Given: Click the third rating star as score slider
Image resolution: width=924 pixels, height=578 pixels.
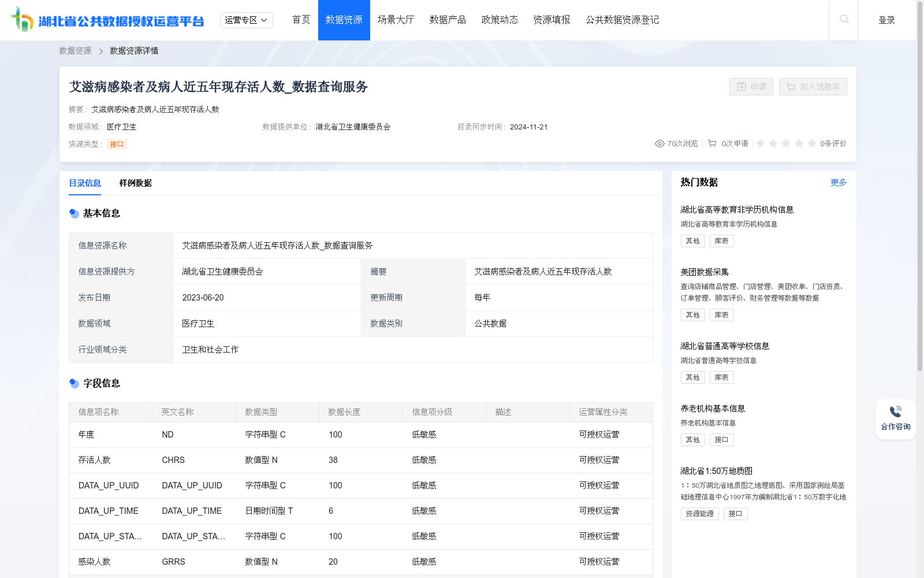Looking at the screenshot, I should 786,143.
